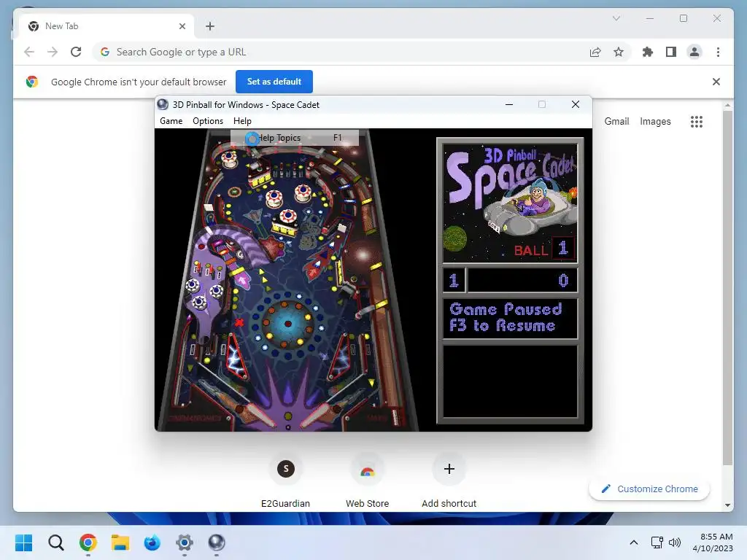This screenshot has width=747, height=560.
Task: Open the Google apps grid
Action: [696, 122]
